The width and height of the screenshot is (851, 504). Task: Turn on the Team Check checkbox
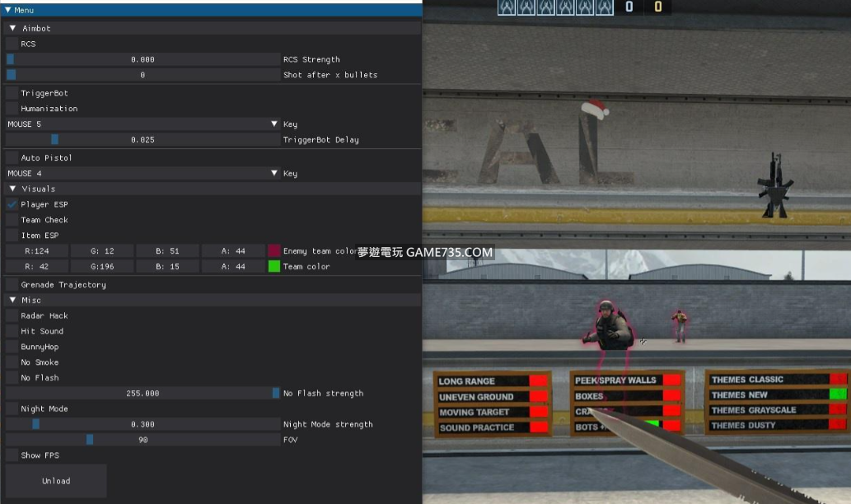[x=12, y=220]
